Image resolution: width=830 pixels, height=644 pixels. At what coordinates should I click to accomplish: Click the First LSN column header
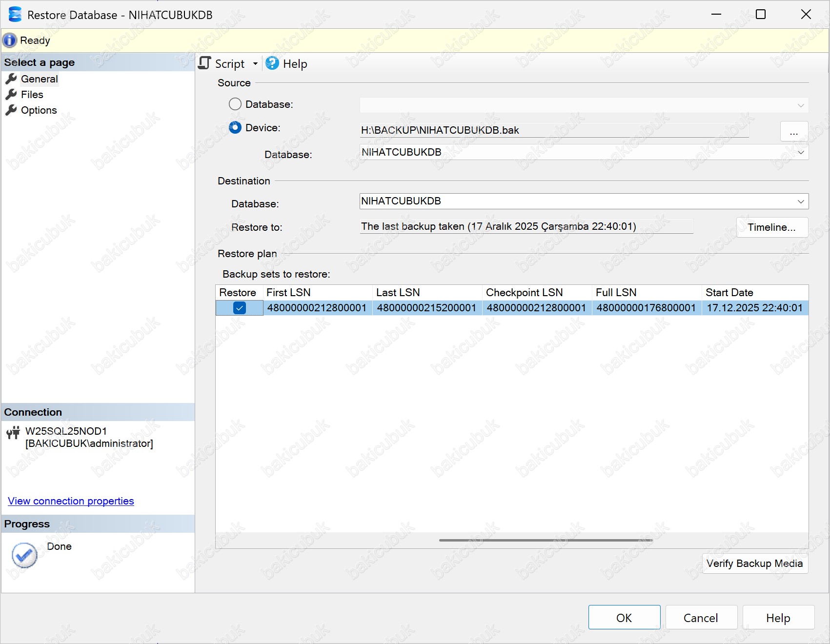pos(288,293)
